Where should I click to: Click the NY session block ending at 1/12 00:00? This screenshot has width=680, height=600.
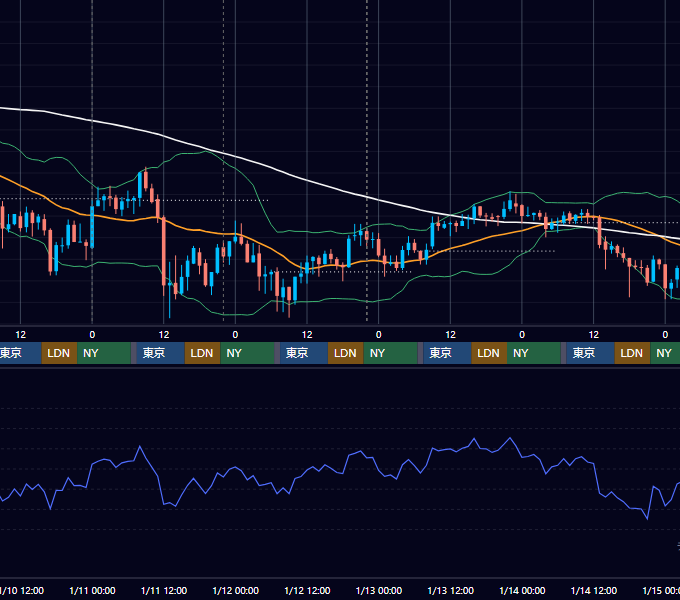[247, 353]
